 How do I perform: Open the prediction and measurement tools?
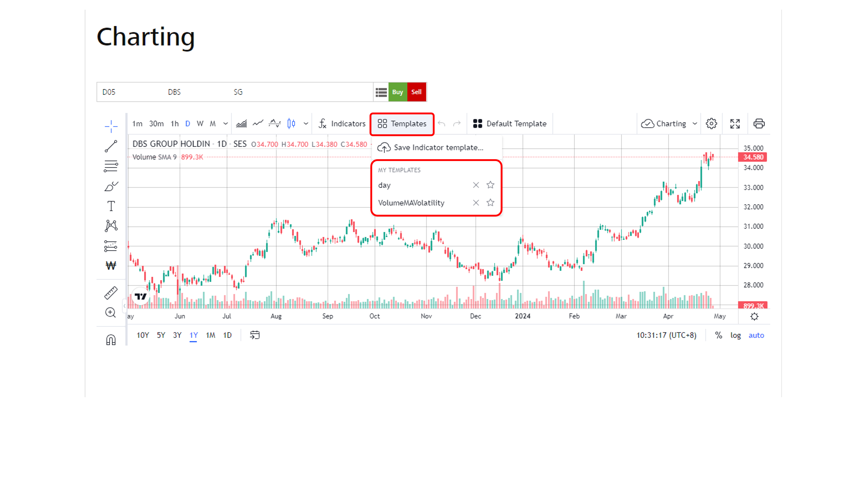111,246
